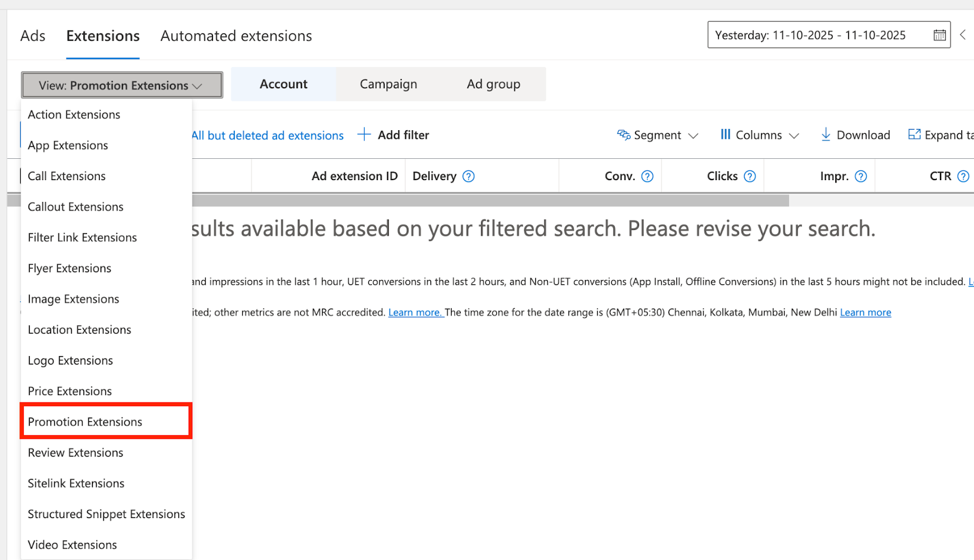Click the plus icon for Add filter

pos(364,135)
